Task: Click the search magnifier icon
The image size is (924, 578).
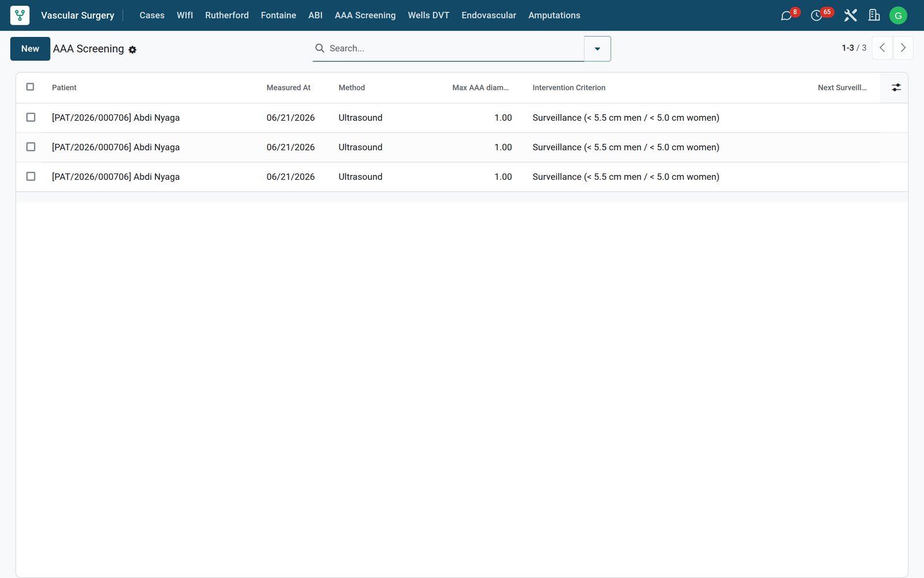Action: (x=319, y=48)
